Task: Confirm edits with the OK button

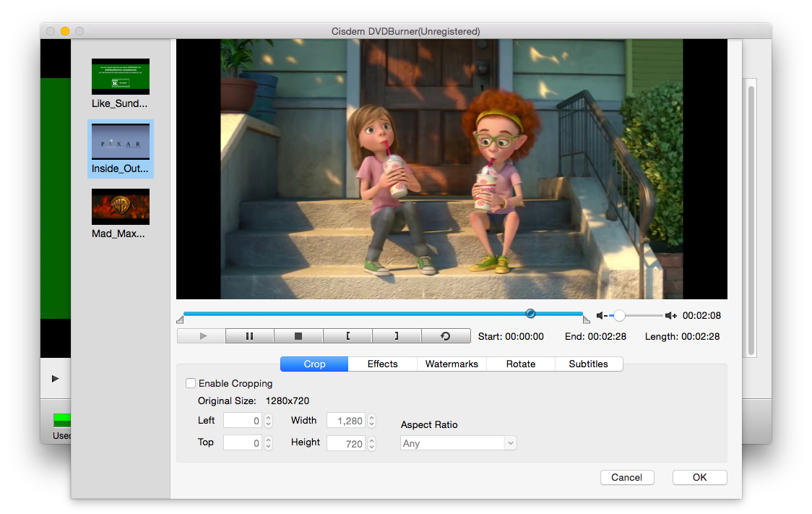Action: pos(699,478)
